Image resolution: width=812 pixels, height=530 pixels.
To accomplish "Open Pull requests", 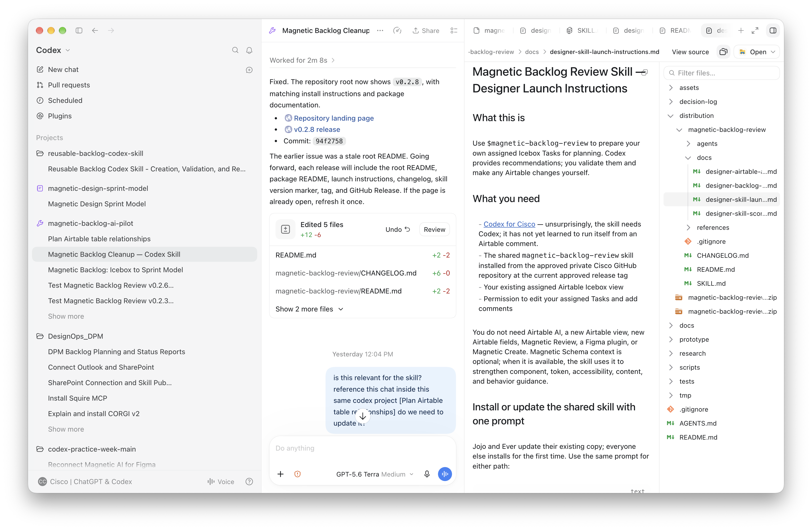I will pos(69,85).
